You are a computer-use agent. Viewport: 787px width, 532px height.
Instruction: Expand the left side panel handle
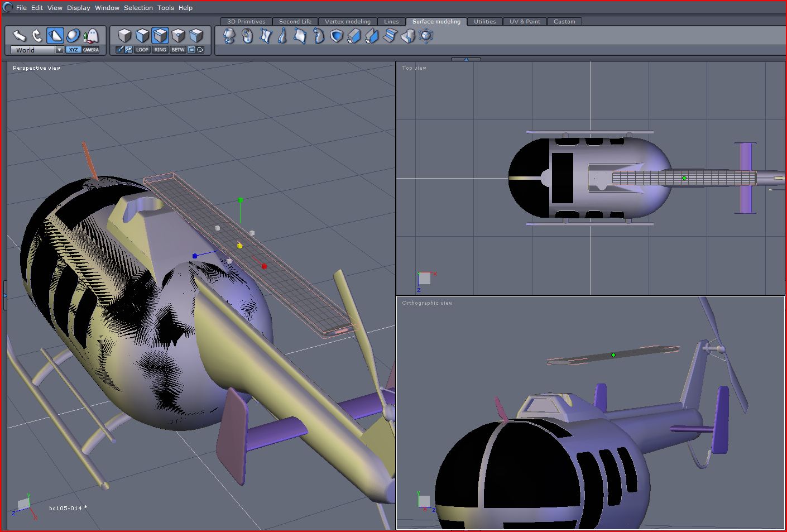pos(4,295)
